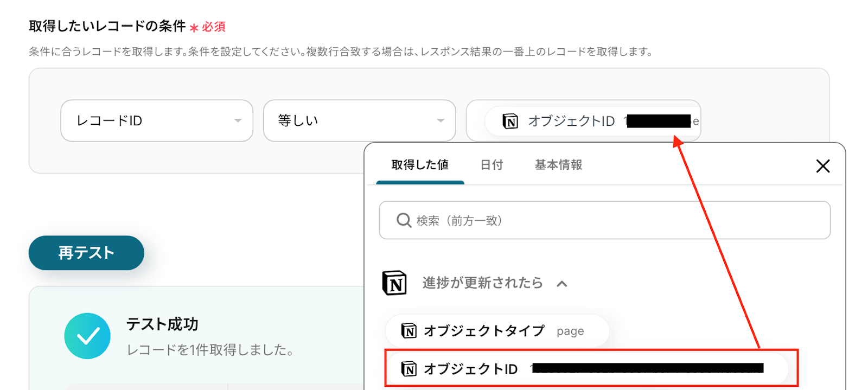Collapse the 進捗が更新されたら section
868x390 pixels.
pos(562,284)
